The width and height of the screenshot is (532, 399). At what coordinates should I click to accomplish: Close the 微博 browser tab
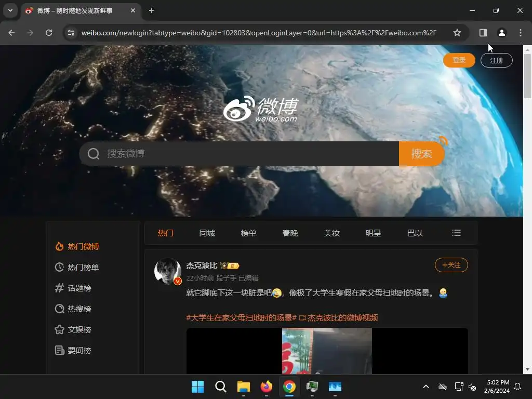pos(133,10)
